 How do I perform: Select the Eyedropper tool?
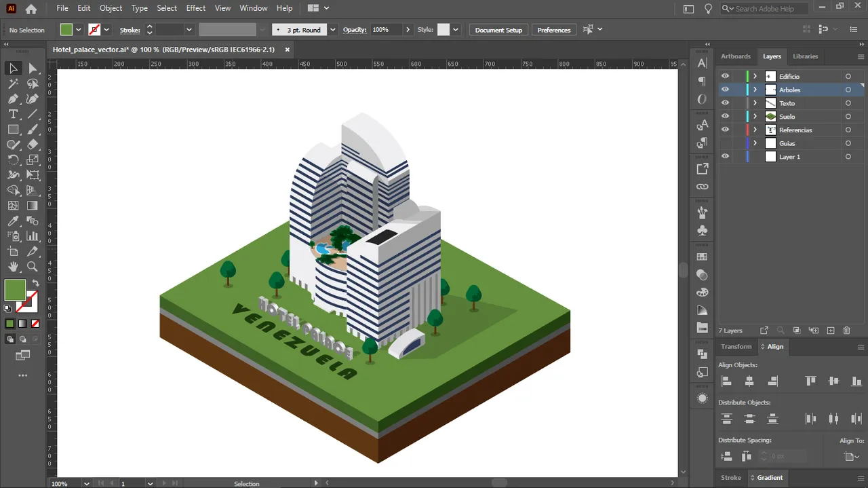tap(13, 221)
